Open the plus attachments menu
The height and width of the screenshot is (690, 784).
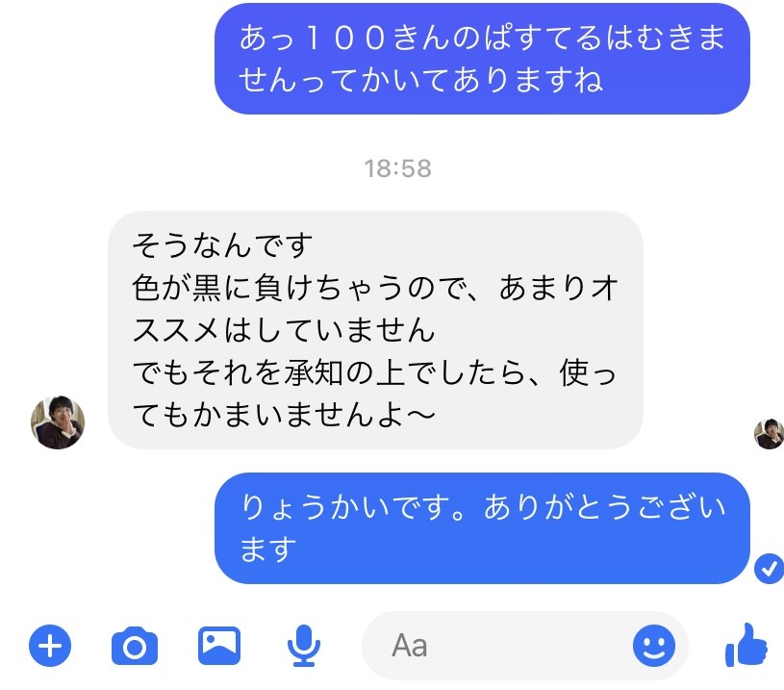(50, 646)
